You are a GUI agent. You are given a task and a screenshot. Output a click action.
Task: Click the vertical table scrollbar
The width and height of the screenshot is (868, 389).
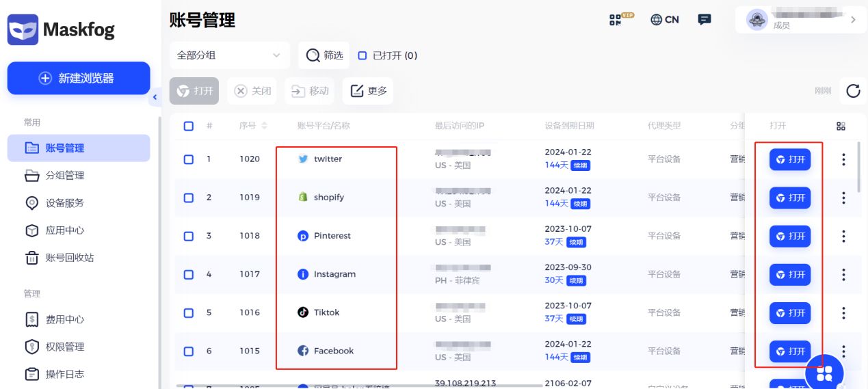(x=859, y=166)
